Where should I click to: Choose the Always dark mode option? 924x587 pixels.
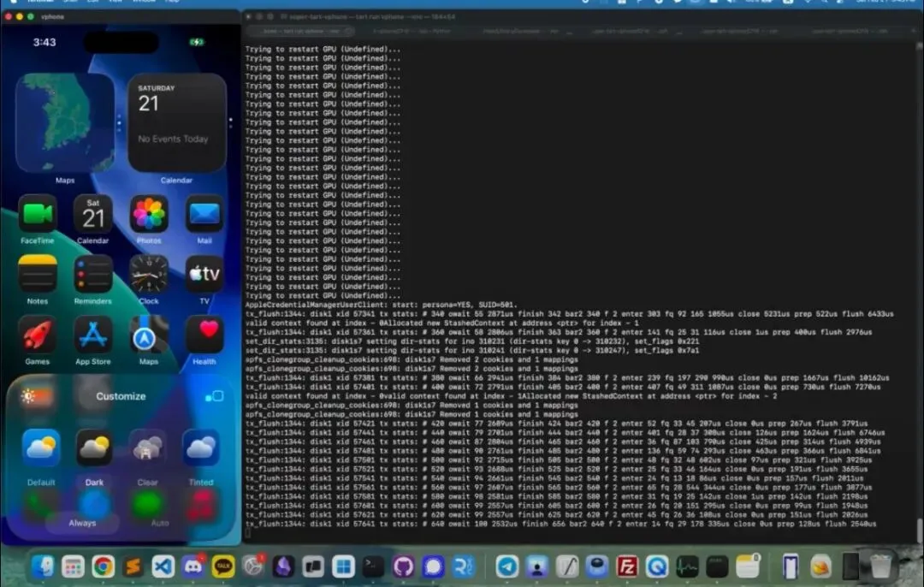click(x=82, y=523)
